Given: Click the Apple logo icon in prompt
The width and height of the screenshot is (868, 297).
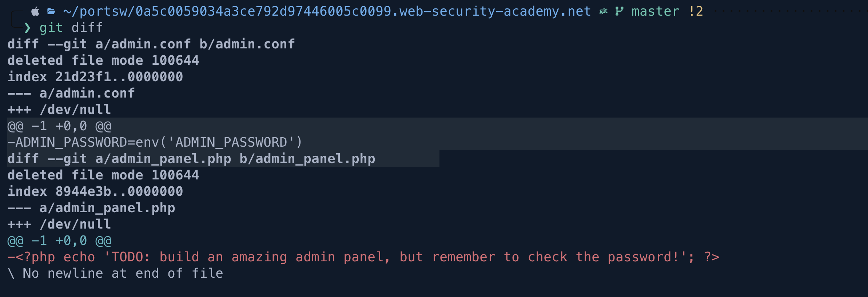Looking at the screenshot, I should pyautogui.click(x=35, y=11).
